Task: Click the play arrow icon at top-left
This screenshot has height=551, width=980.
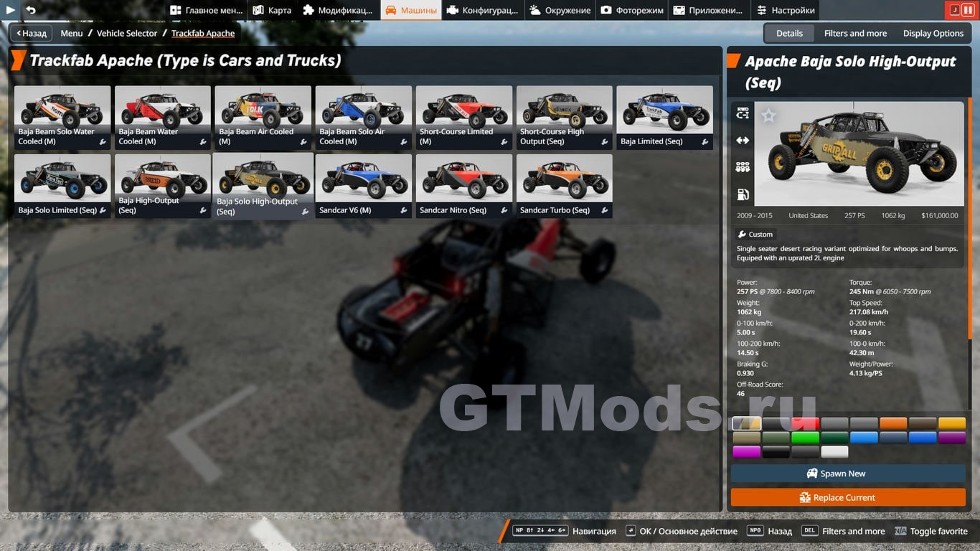Action: 11,10
